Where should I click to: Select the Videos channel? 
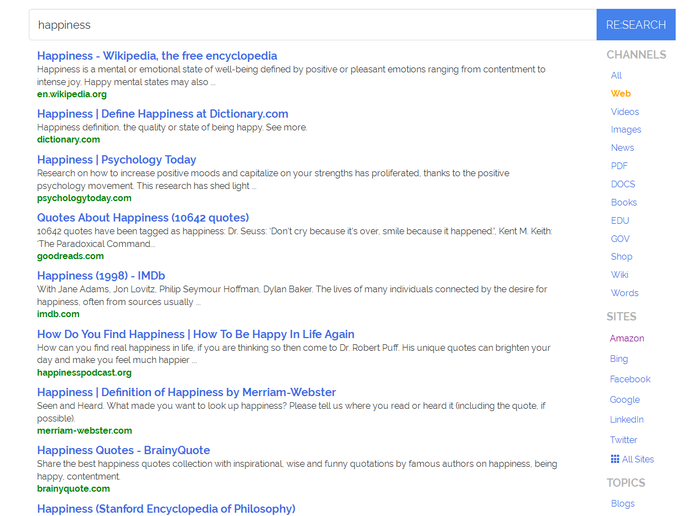click(625, 112)
